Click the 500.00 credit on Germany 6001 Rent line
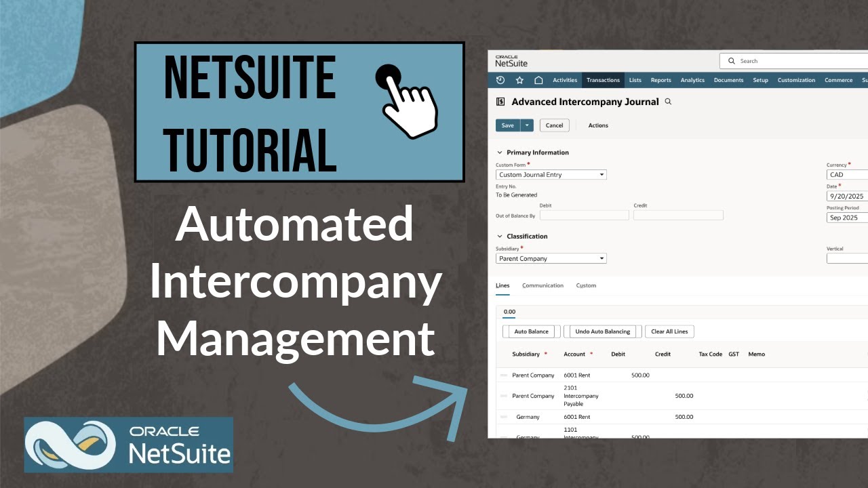Image resolution: width=868 pixels, height=488 pixels. point(684,417)
